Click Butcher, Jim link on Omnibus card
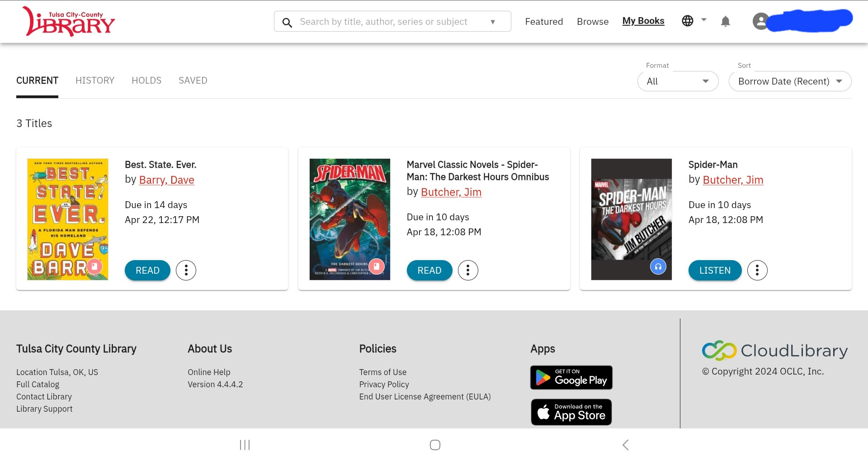Screen dimensions: 868x461 [451, 192]
